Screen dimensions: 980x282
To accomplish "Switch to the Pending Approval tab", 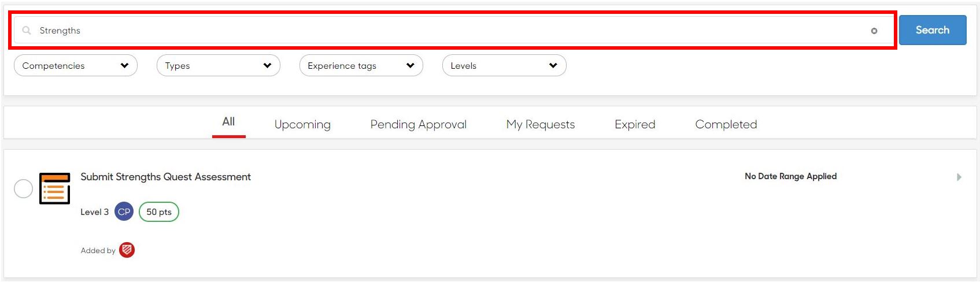I will click(x=418, y=124).
